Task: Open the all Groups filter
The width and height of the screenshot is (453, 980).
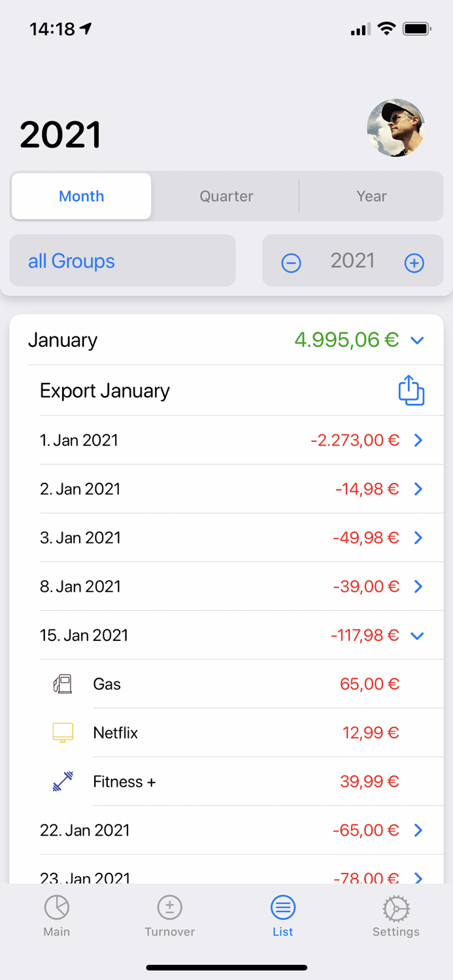Action: 71,261
